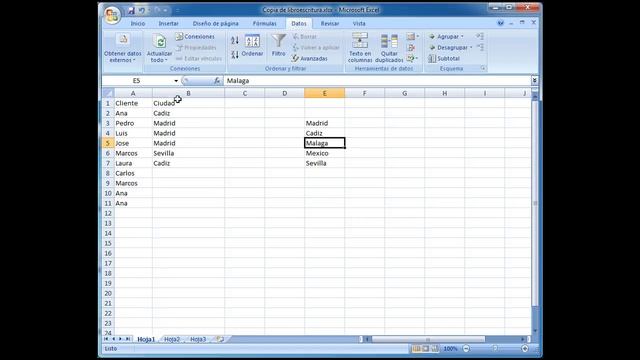
Task: Open the Office button menu
Action: click(x=111, y=15)
